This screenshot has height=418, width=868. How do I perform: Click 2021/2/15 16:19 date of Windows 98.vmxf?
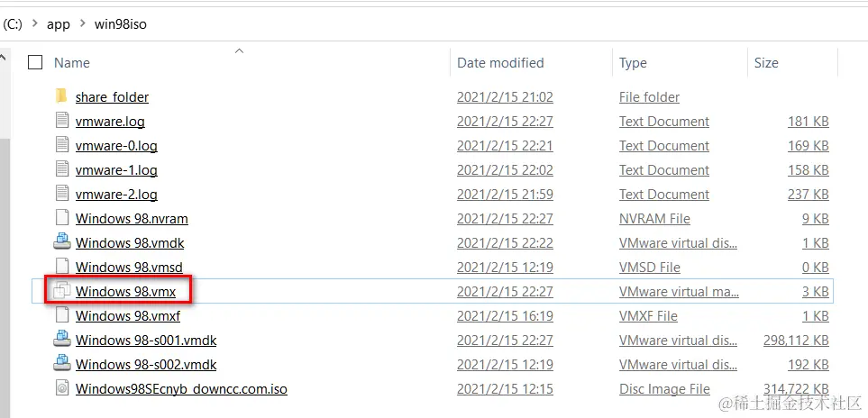pos(505,315)
